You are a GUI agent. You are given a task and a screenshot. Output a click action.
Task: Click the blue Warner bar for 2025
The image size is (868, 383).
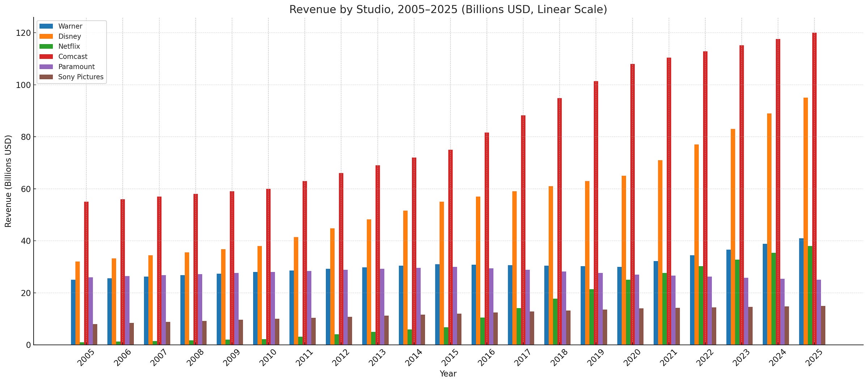point(801,291)
